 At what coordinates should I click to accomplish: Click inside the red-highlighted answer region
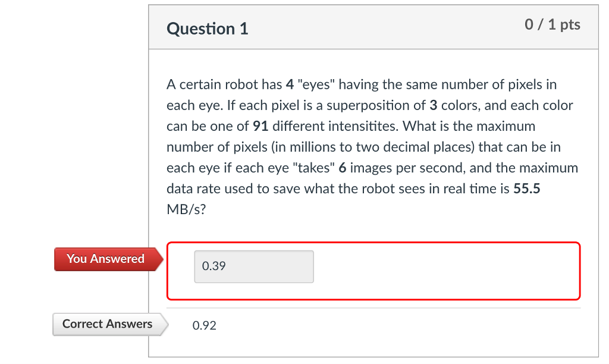pyautogui.click(x=416, y=271)
